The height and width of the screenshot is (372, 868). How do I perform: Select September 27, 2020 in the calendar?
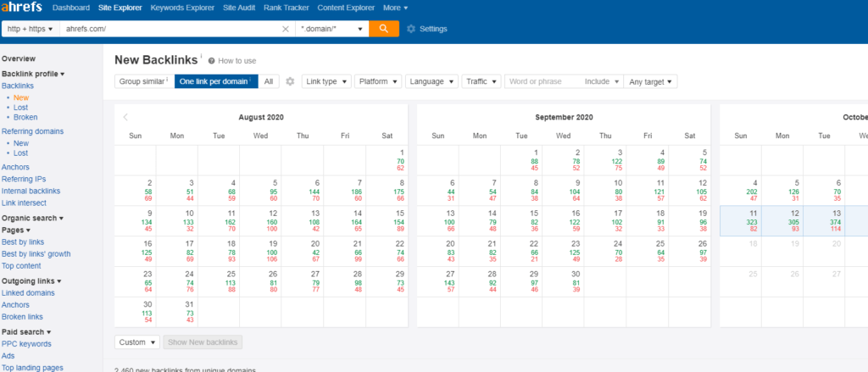pos(437,281)
